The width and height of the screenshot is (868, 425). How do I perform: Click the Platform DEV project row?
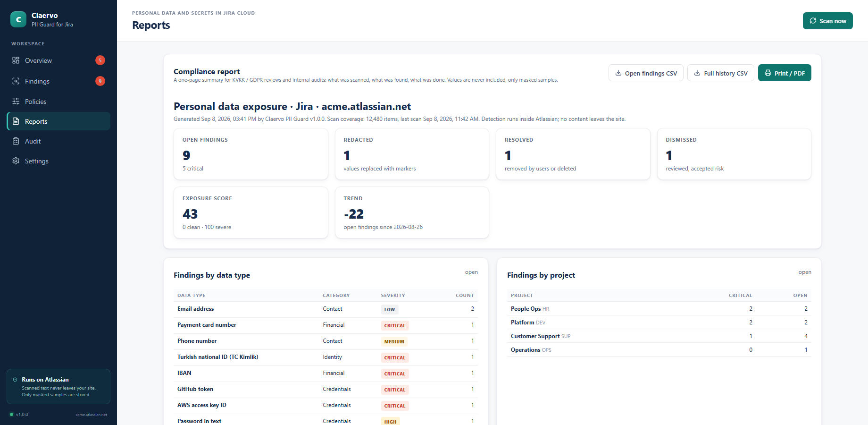pos(659,323)
